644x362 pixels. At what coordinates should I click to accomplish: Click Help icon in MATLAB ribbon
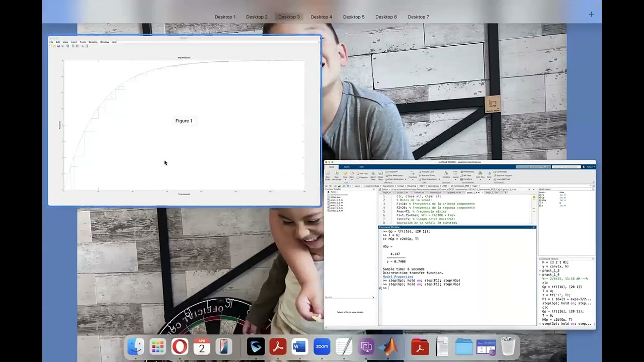click(x=489, y=175)
